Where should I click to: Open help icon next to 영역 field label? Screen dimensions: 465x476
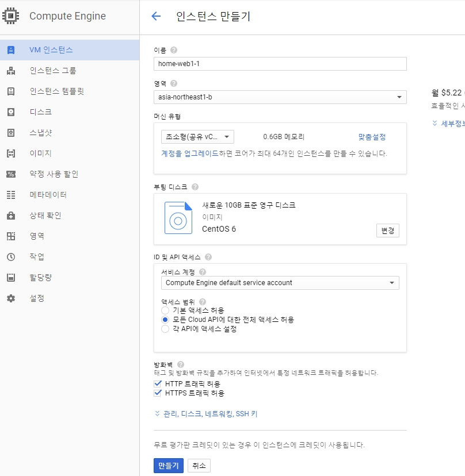(174, 83)
